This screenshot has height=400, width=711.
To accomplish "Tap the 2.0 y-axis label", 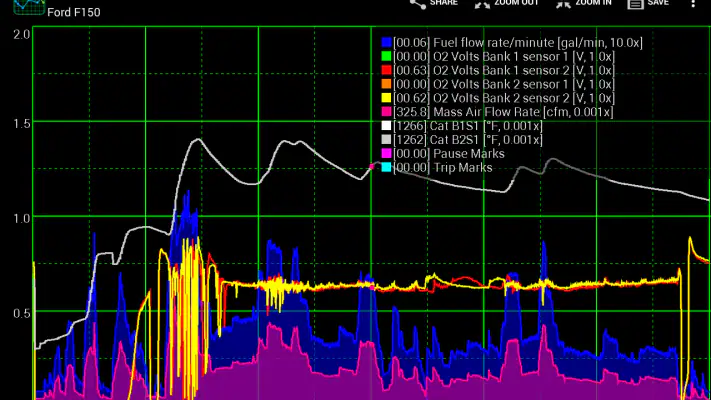I will (22, 34).
